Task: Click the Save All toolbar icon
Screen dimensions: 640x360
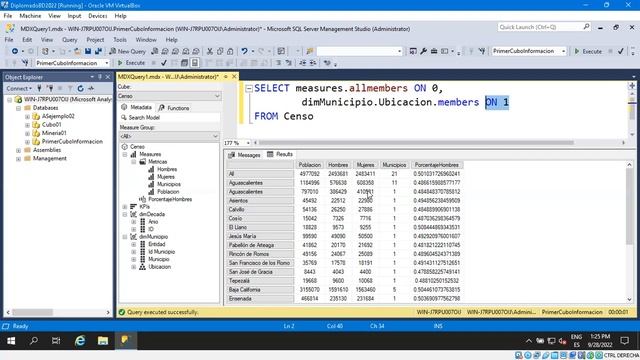Action: coord(98,51)
